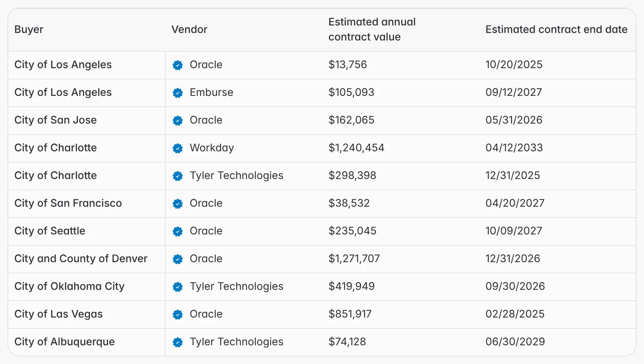Click verified badge in Albuquerque row
Image resolution: width=644 pixels, height=364 pixels.
tap(178, 342)
